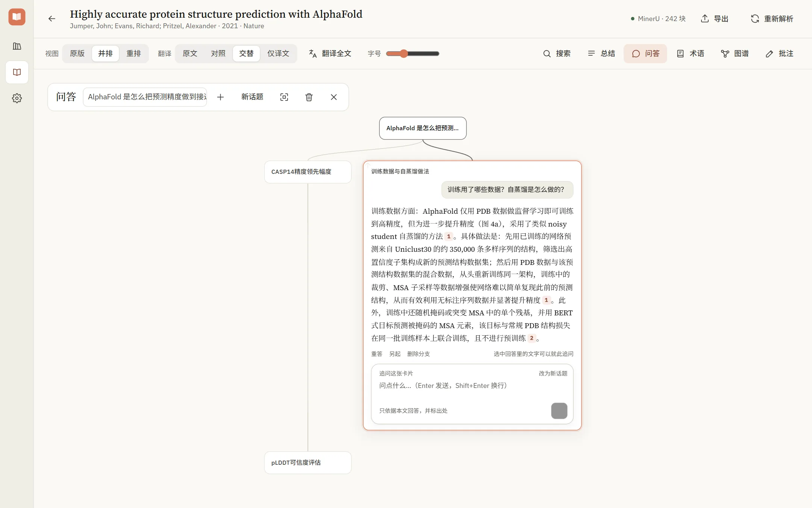This screenshot has height=508, width=812.
Task: Switch translation to 交替
Action: click(x=246, y=53)
